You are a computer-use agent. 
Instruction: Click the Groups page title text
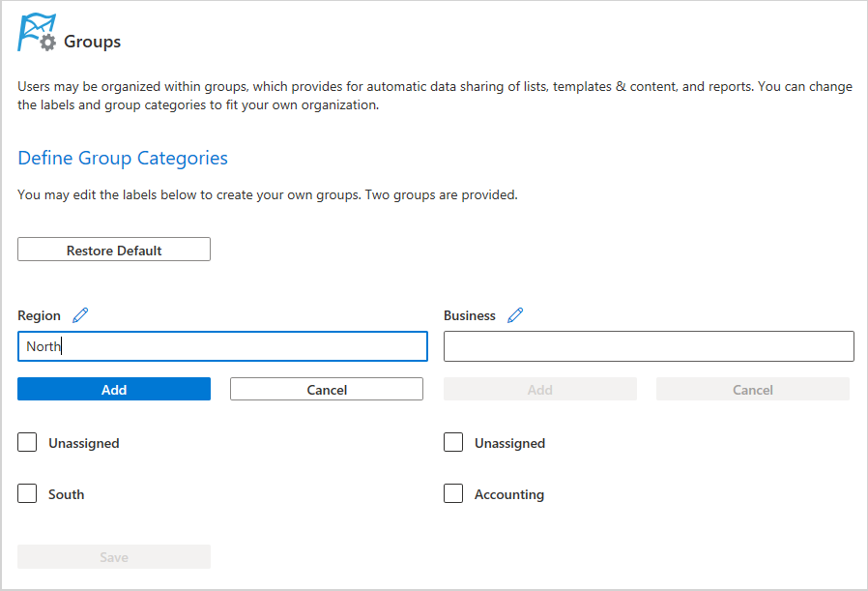93,42
